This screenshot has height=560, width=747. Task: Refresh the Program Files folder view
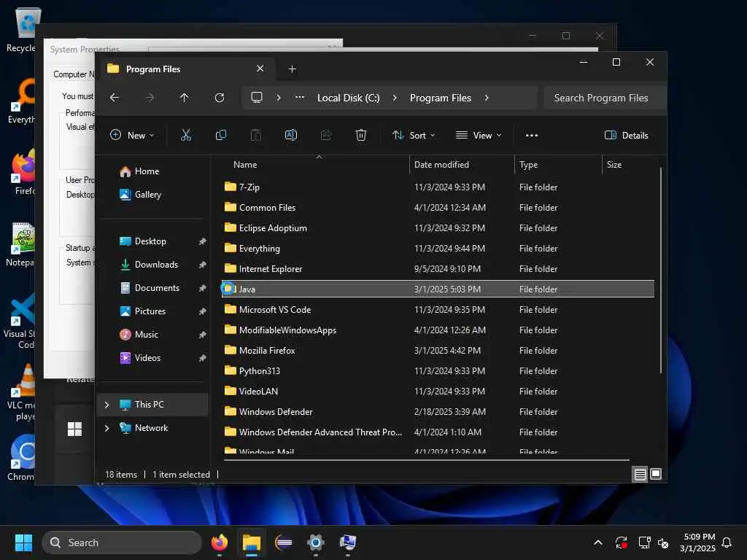220,98
